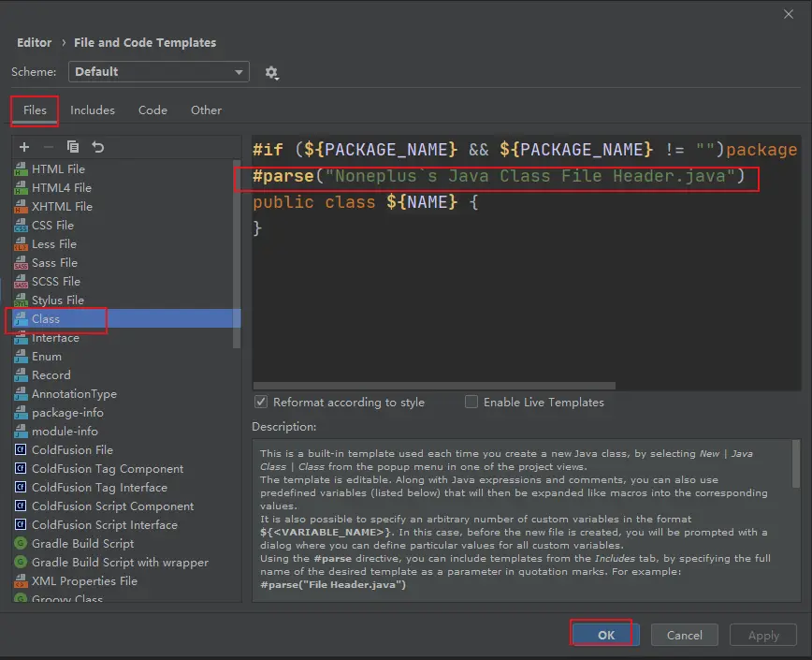Click the Less File template icon
Image resolution: width=812 pixels, height=660 pixels.
pyautogui.click(x=21, y=244)
